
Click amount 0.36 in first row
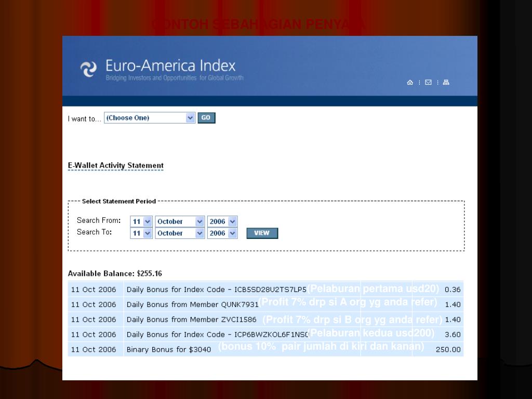[x=453, y=289]
